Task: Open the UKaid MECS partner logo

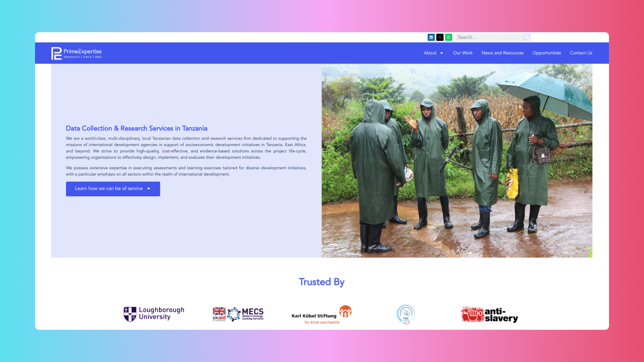Action: click(x=238, y=314)
